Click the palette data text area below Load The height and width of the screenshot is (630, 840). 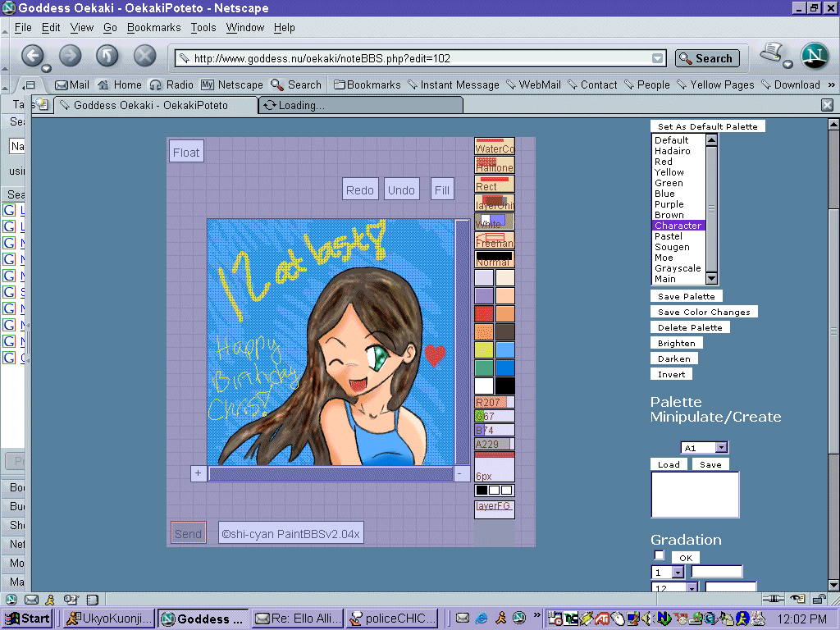click(x=695, y=495)
